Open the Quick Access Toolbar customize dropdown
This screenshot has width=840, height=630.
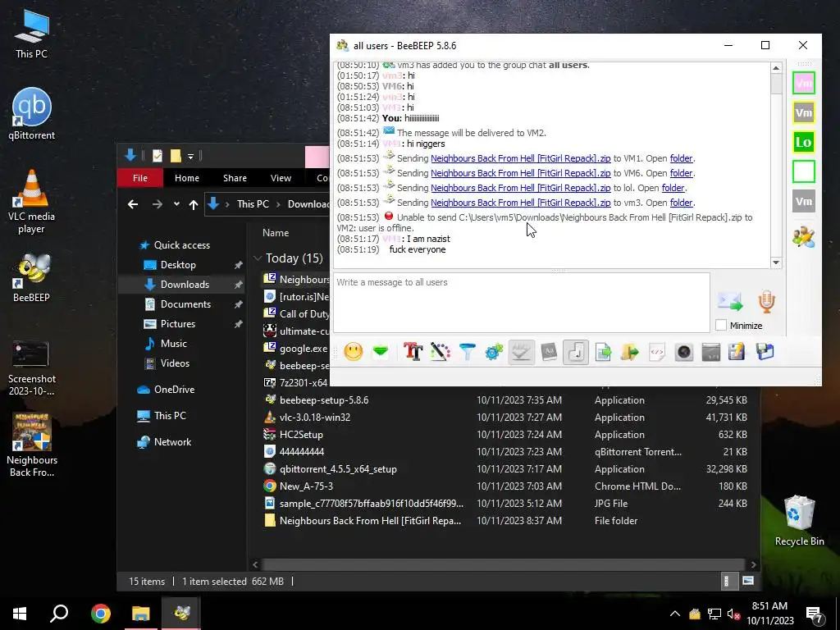tap(190, 157)
